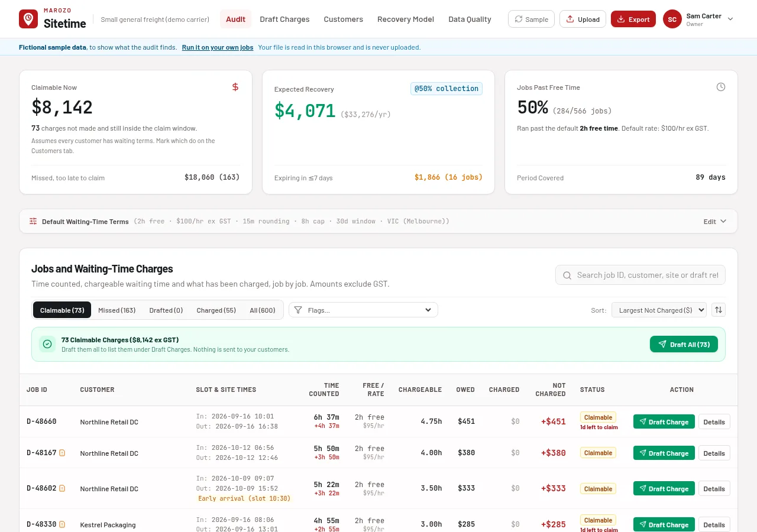The height and width of the screenshot is (532, 757).
Task: Open the Sort by Largest Not Charged dropdown
Action: (x=659, y=310)
